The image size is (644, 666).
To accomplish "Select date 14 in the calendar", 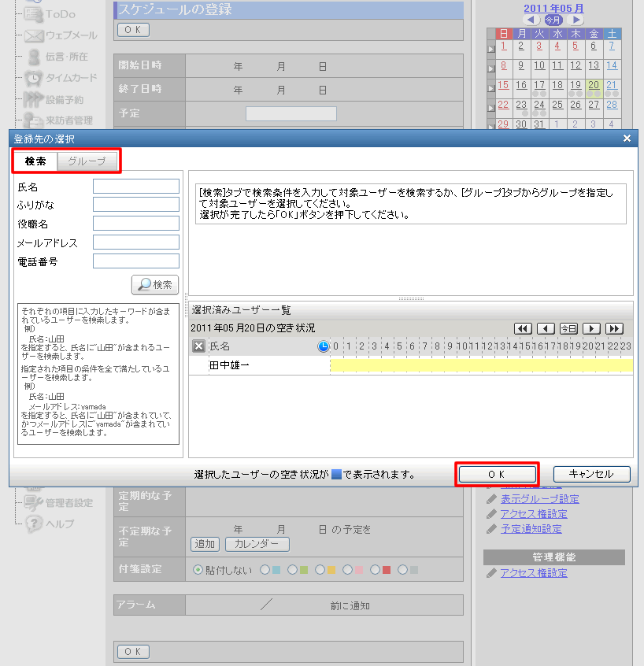I will click(x=612, y=65).
